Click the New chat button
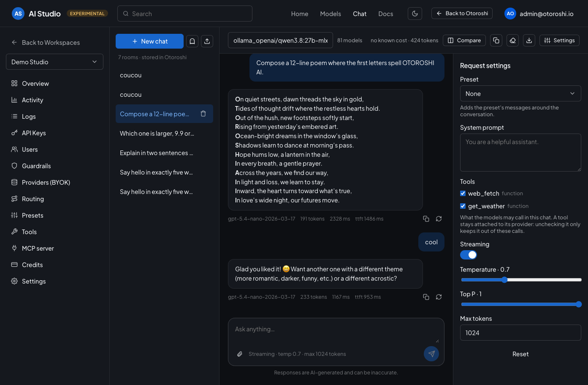 point(149,41)
